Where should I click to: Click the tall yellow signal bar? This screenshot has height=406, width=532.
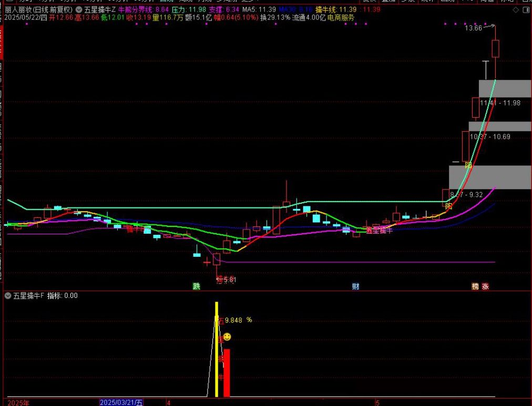click(x=216, y=349)
